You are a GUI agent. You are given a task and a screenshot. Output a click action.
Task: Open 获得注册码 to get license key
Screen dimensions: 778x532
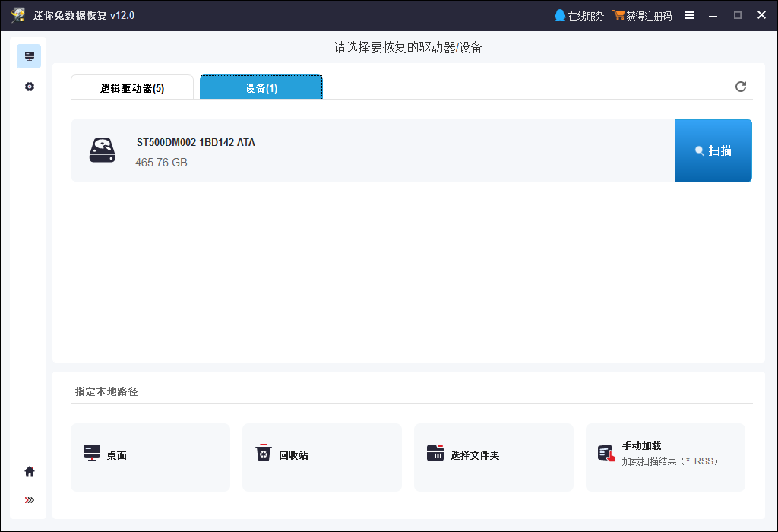click(x=642, y=16)
